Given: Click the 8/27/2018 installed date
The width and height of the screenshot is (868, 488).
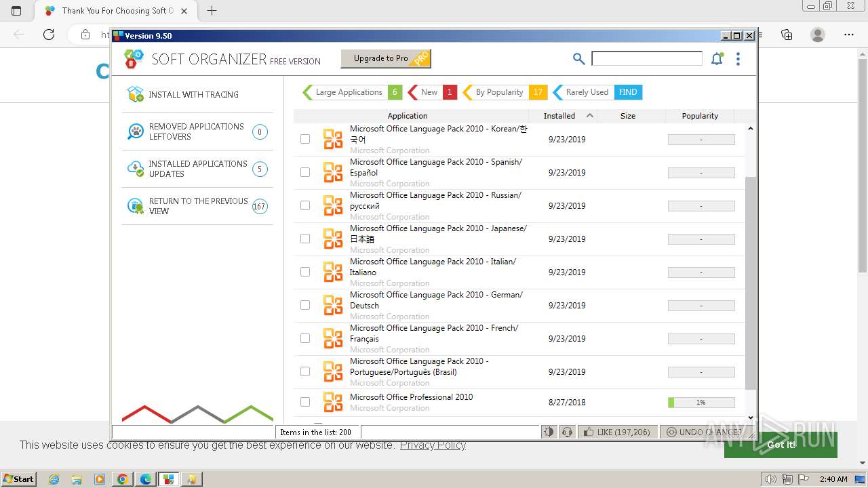Looking at the screenshot, I should (567, 402).
